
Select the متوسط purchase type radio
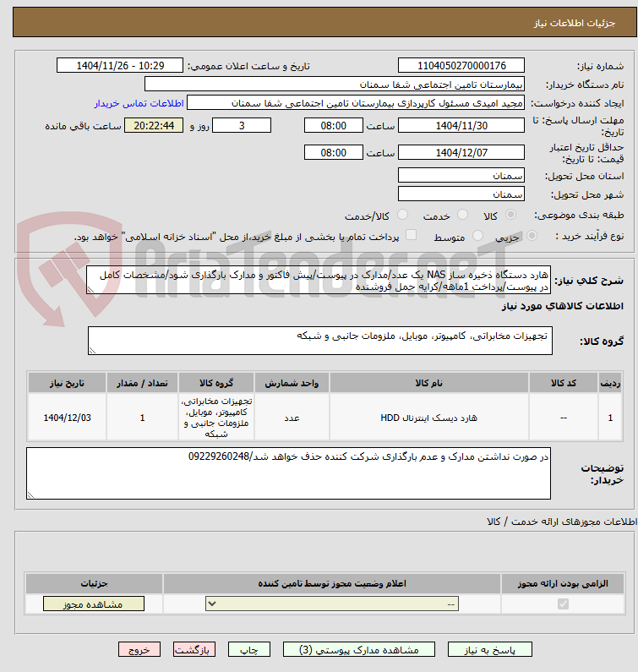[x=477, y=236]
